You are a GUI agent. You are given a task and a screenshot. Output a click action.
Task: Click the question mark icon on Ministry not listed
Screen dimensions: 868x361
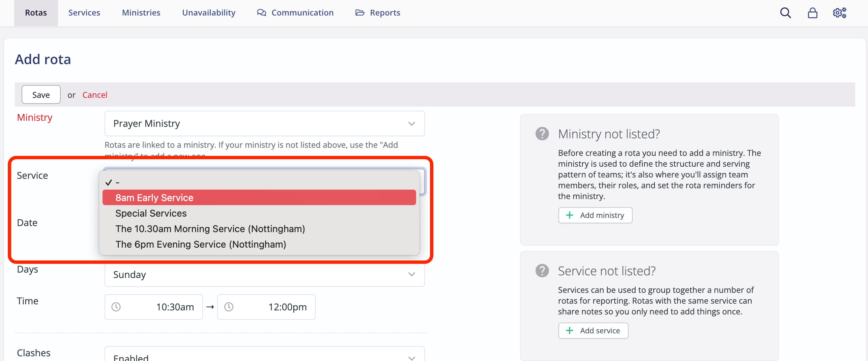click(x=542, y=134)
